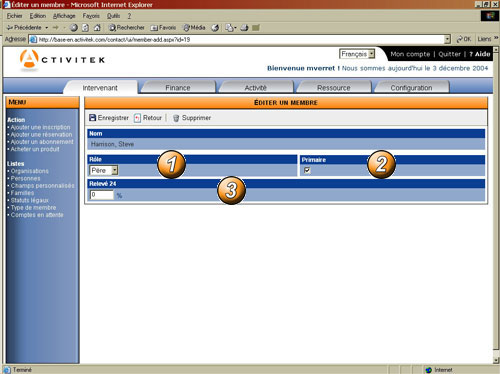Click the Relevé 24 percentage field
This screenshot has height=374, width=500.
pos(102,195)
